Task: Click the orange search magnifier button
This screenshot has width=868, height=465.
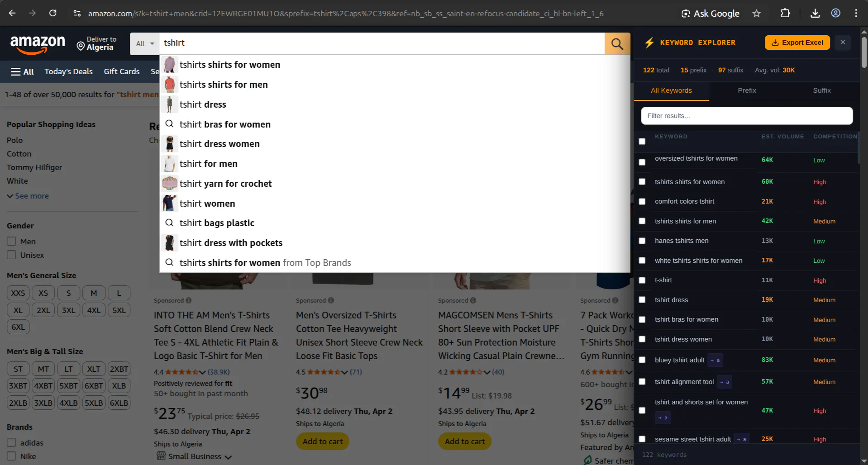Action: pyautogui.click(x=617, y=43)
